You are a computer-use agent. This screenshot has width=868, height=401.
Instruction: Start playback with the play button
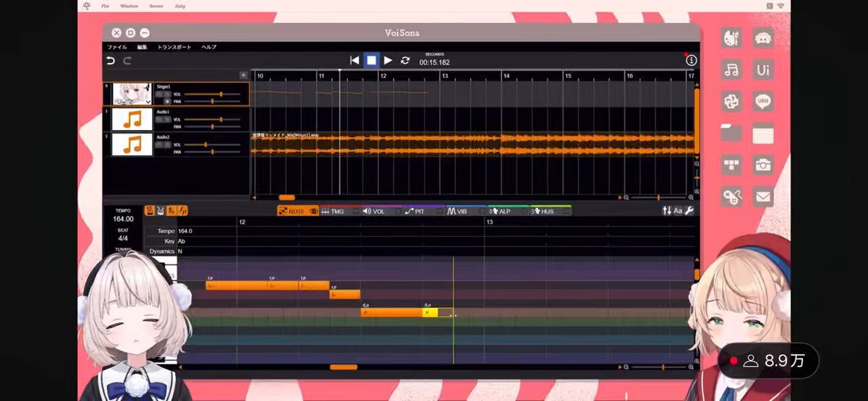coord(388,61)
